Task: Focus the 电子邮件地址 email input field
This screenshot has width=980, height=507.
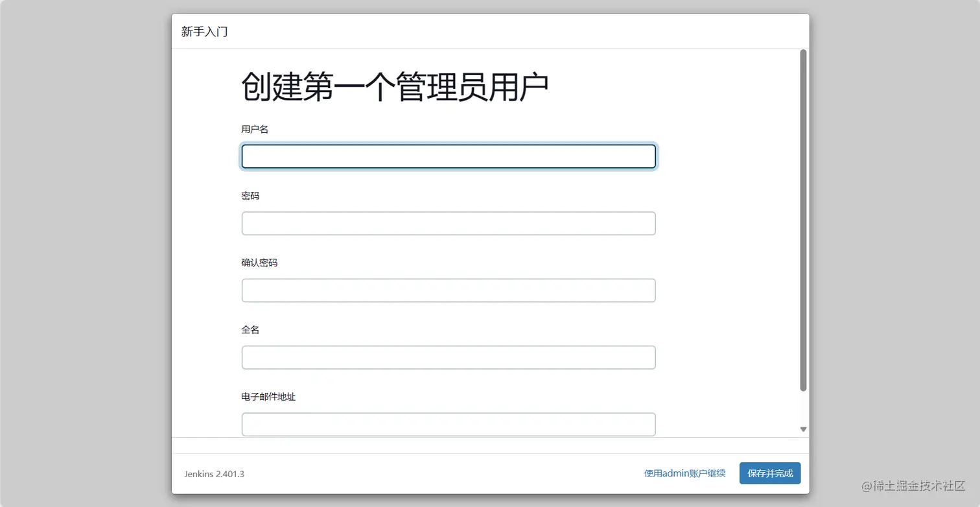Action: [x=449, y=425]
